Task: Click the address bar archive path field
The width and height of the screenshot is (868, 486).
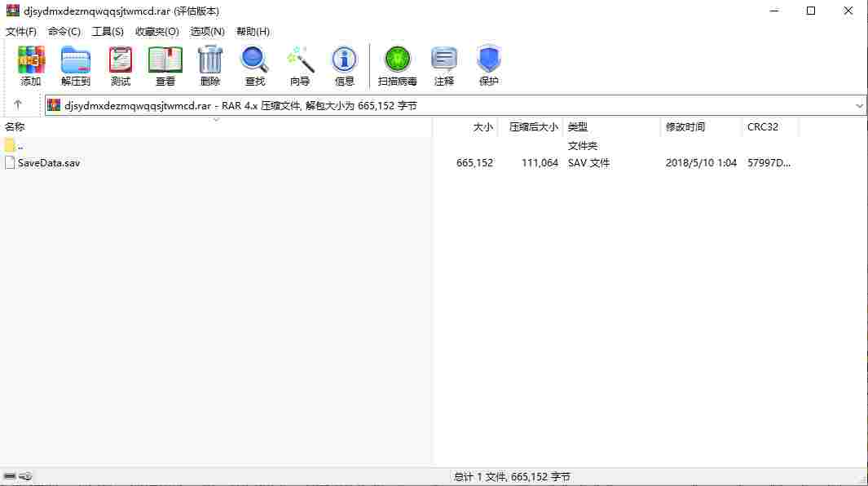Action: click(x=455, y=105)
